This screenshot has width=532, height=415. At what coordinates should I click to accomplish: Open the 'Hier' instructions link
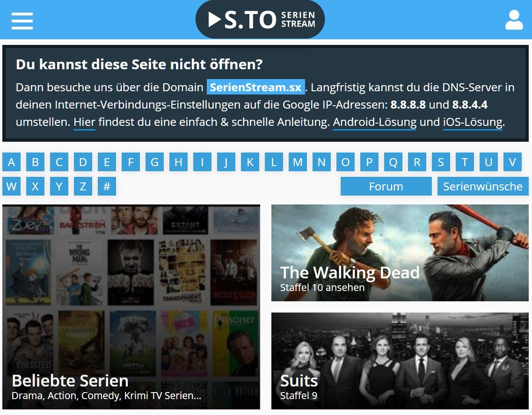pyautogui.click(x=85, y=122)
